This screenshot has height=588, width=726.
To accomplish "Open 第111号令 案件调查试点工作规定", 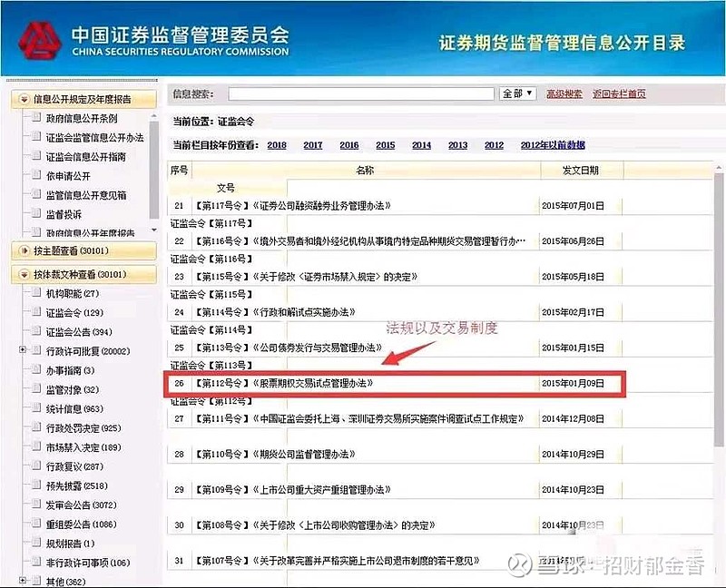I will (359, 418).
